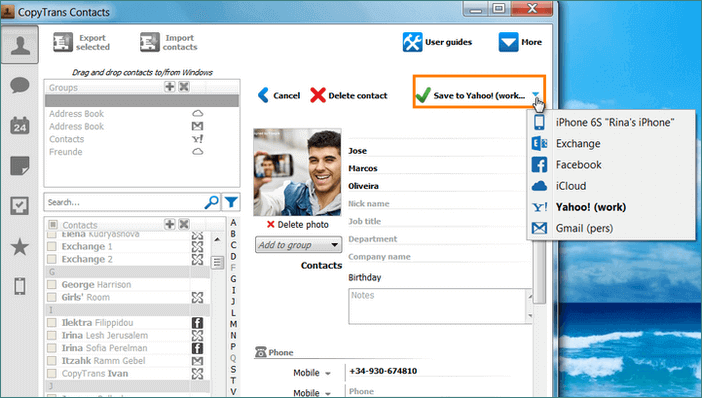Check the Girls' Room checkbox

[x=52, y=297]
